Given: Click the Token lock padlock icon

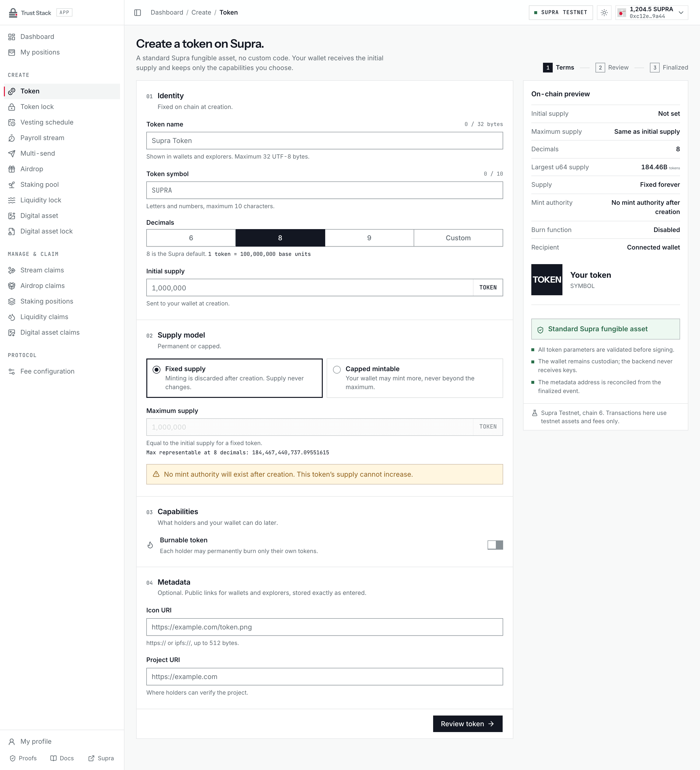Looking at the screenshot, I should pyautogui.click(x=12, y=107).
